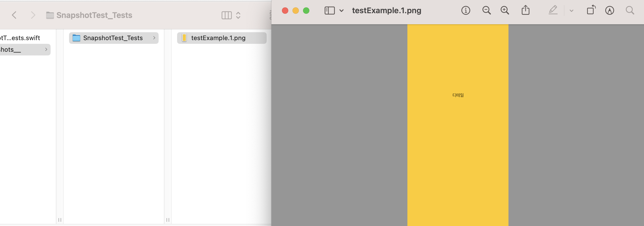Select the truncated ...ests.swift file
Screen dimensions: 644x226
(20, 38)
